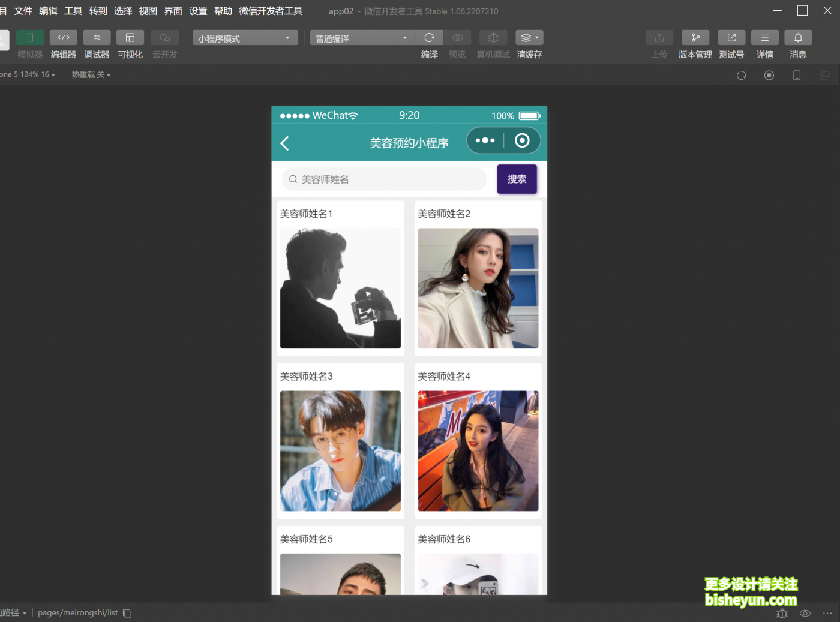Open the mini program mode dropdown

(x=245, y=38)
